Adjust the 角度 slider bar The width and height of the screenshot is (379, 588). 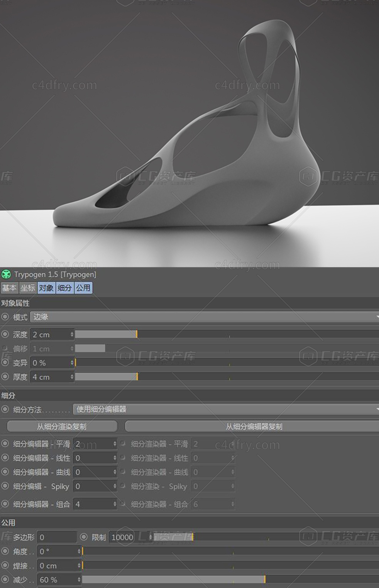point(230,551)
